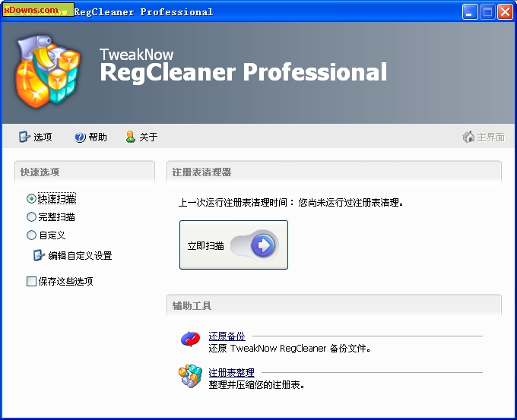
Task: Select the 快速扫描 radio button
Action: (x=31, y=199)
